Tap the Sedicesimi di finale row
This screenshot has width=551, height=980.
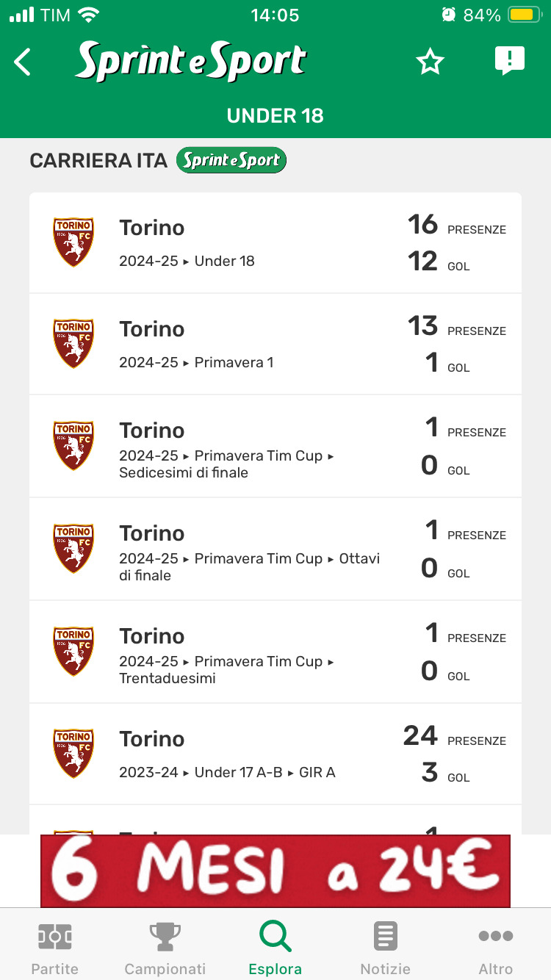275,446
